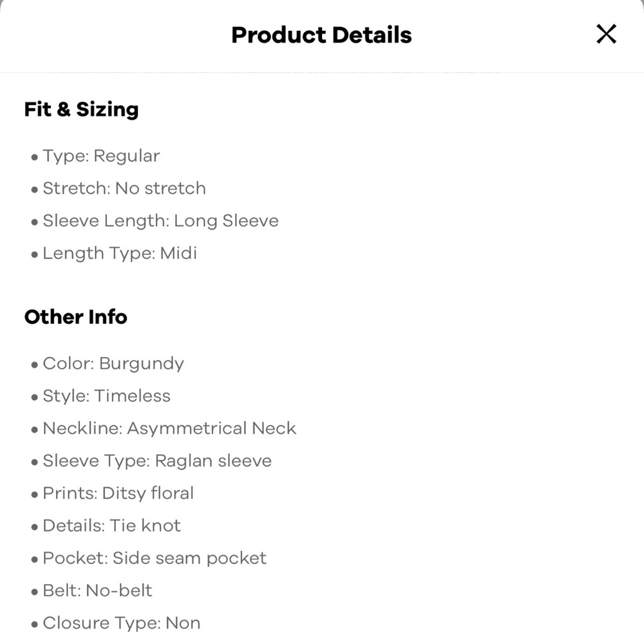Click the Type: Regular item
Image resolution: width=644 pixels, height=644 pixels.
101,156
